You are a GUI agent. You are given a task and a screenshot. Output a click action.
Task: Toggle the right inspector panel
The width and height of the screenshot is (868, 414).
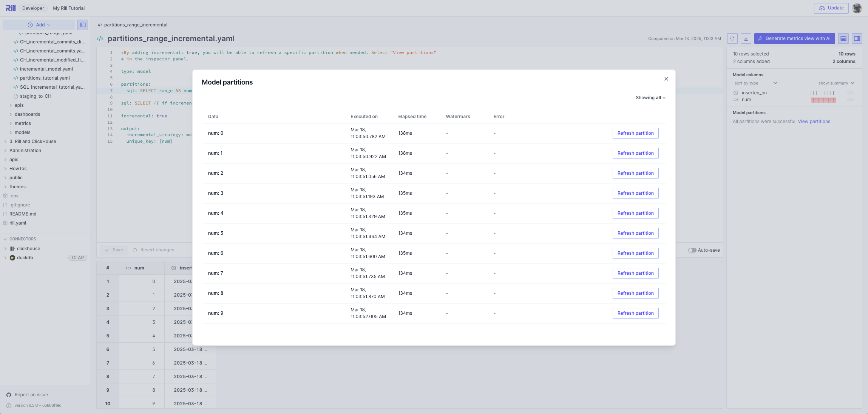point(857,38)
